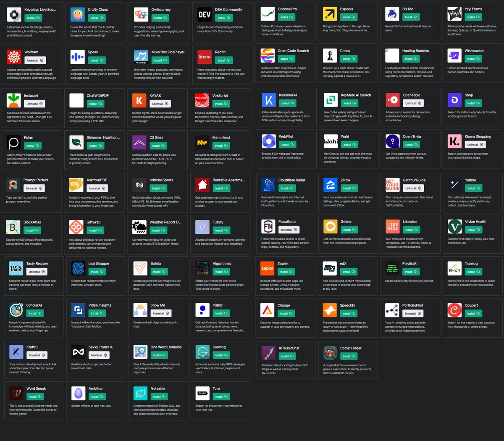Click the Turo logo icon
Screen dimensions: 504x441
pyautogui.click(x=202, y=393)
